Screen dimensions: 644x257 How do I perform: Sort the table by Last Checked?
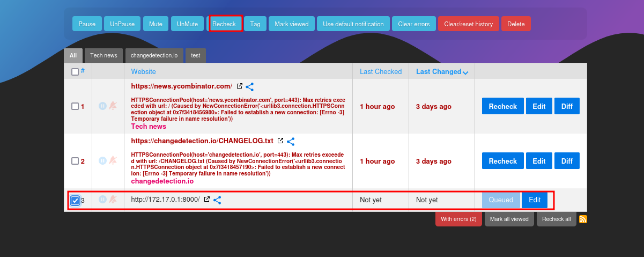381,71
